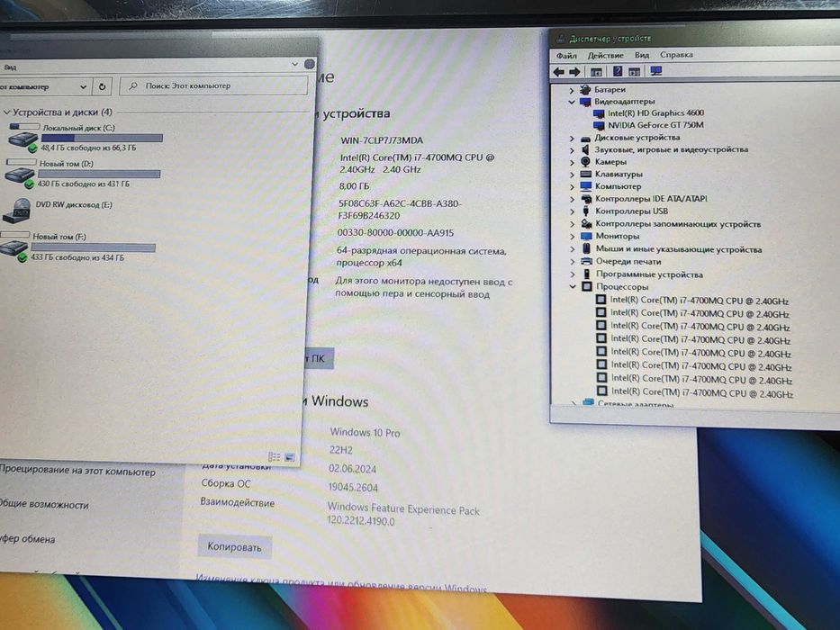Focus the Поиск: Этот компьютер field
The image size is (840, 630).
click(x=213, y=85)
